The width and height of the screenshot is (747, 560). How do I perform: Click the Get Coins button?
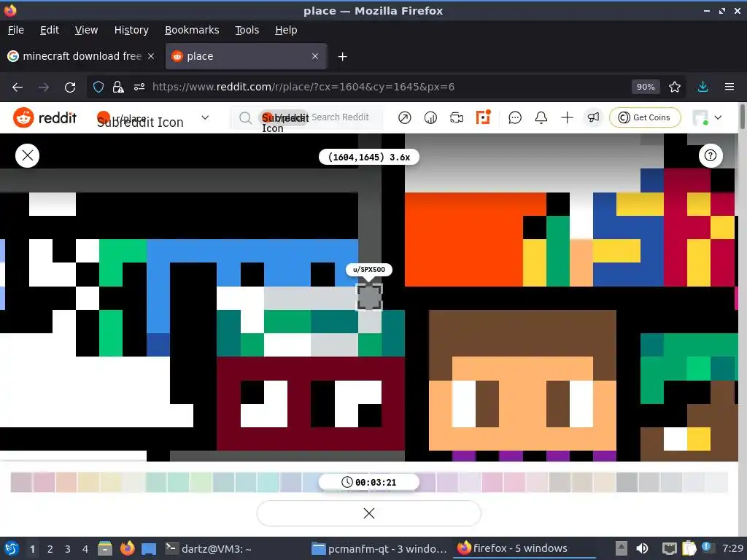click(645, 117)
